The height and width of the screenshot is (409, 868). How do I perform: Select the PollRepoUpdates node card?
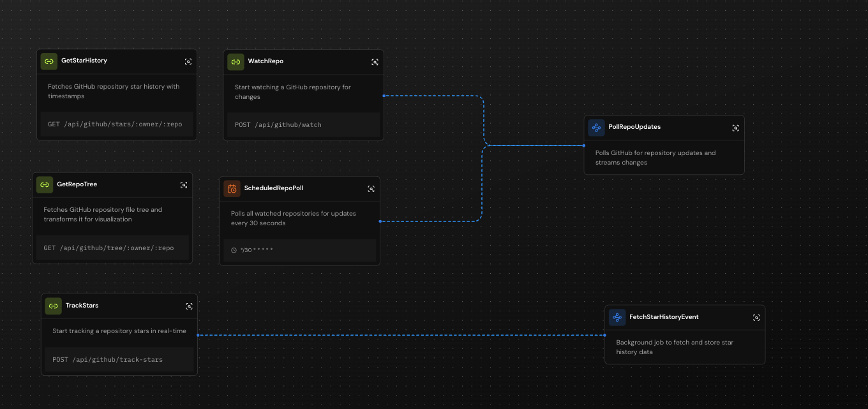664,145
